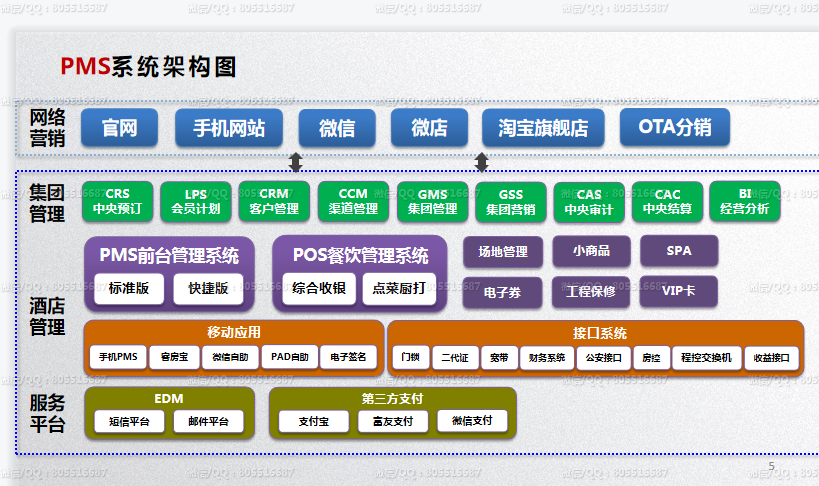Click the 移动应用 section heading
819x486 pixels.
pos(233,332)
